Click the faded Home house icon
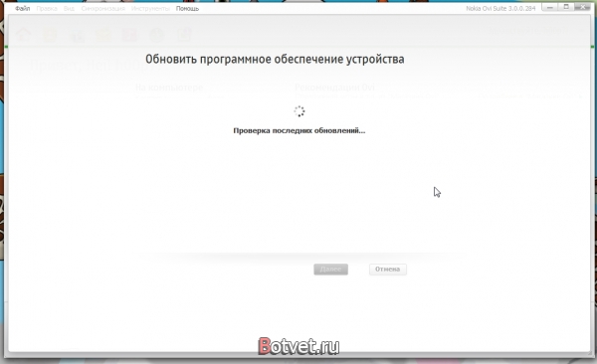Viewport: 597px width, 364px height. pyautogui.click(x=24, y=35)
